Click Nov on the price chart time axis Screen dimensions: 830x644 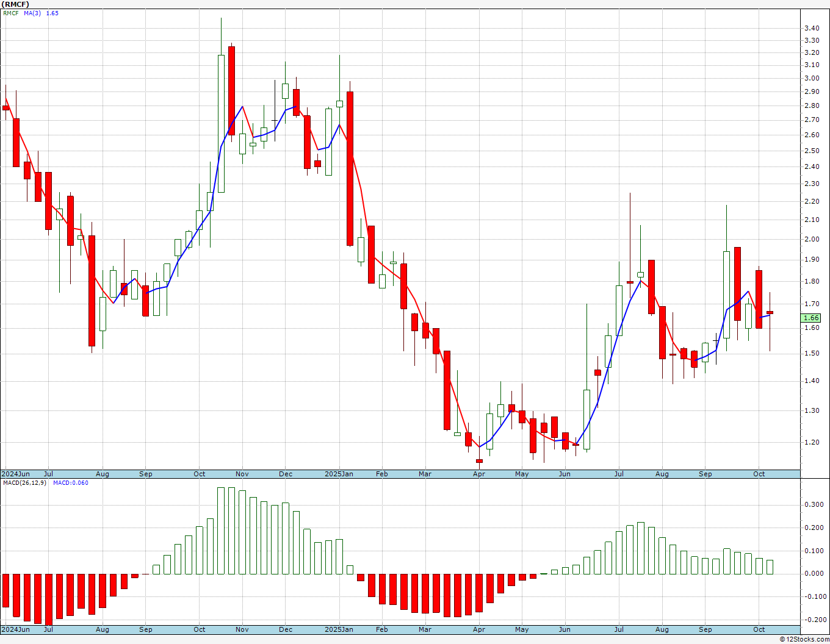click(x=242, y=474)
